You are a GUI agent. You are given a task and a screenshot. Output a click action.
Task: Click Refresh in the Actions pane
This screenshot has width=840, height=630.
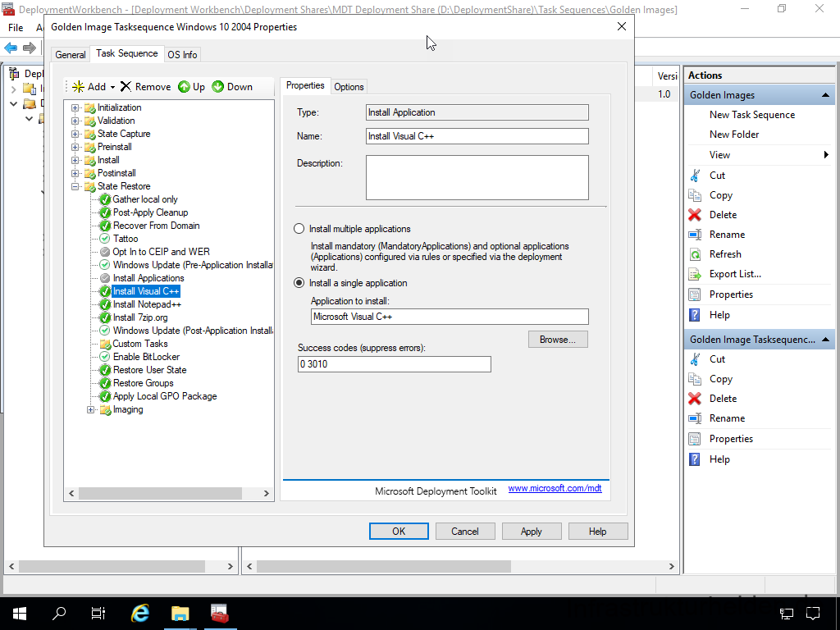tap(725, 254)
